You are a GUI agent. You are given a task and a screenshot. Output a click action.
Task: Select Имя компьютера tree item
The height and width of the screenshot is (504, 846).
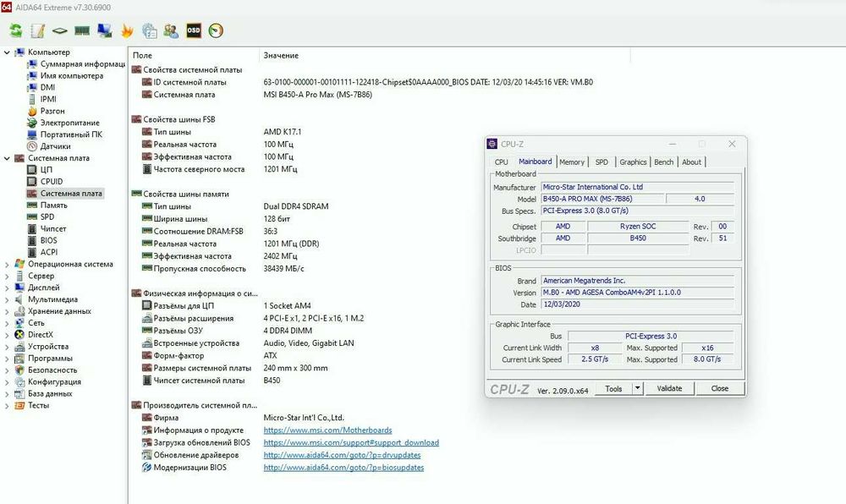pos(72,76)
